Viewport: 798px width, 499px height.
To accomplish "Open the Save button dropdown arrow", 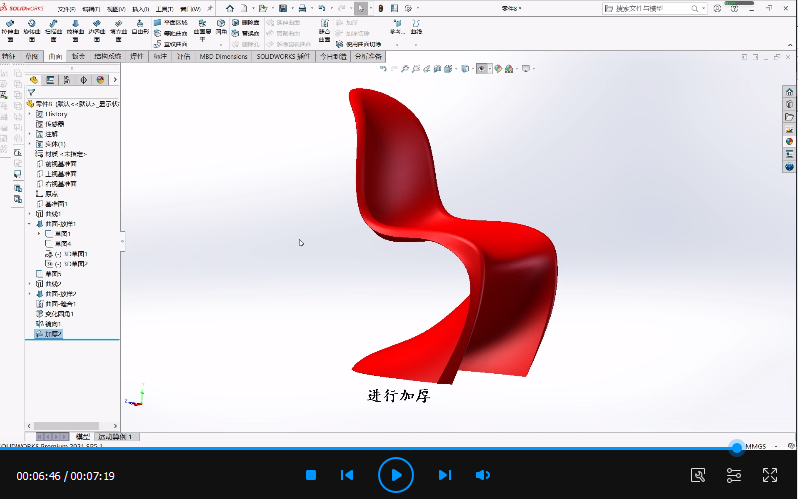I will tap(291, 8).
